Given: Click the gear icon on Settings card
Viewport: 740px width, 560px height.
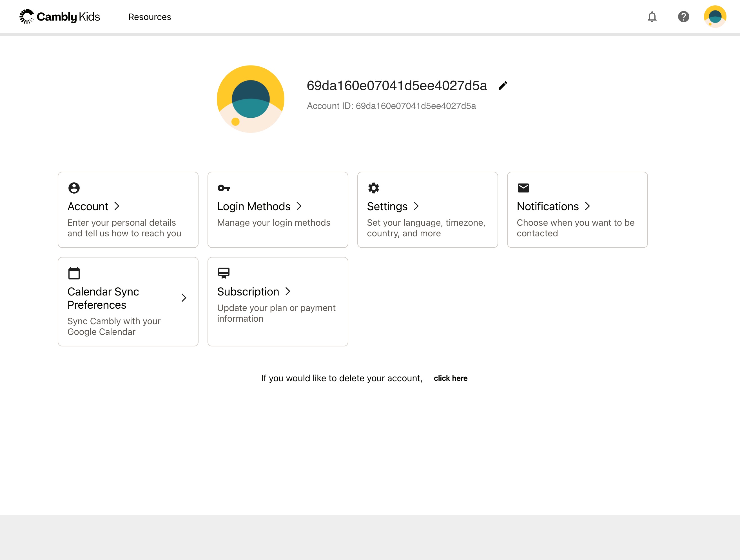Looking at the screenshot, I should tap(373, 188).
